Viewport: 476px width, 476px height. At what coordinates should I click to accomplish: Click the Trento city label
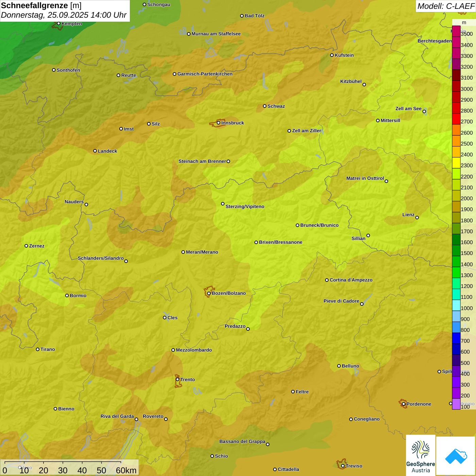coord(187,379)
